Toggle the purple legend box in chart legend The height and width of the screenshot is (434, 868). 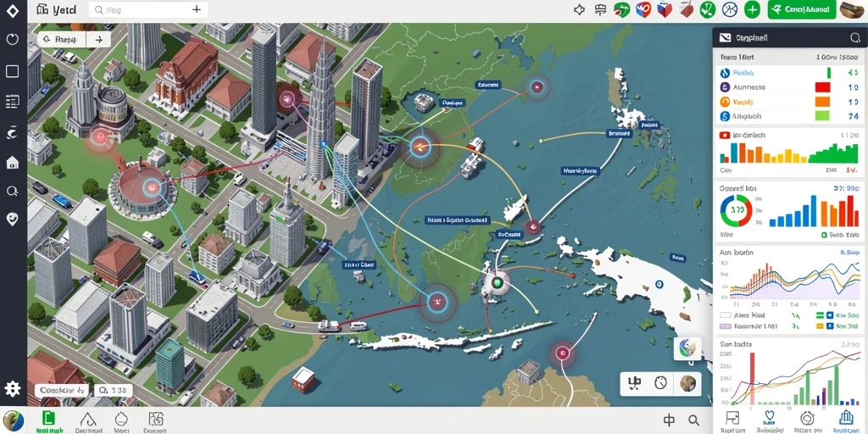pos(726,326)
